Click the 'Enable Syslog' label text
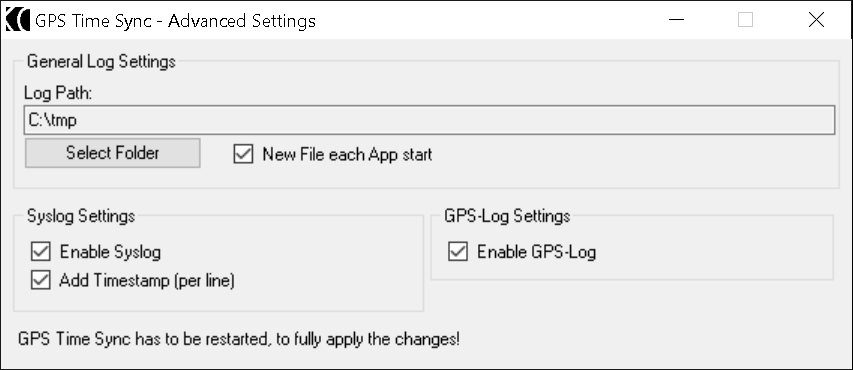Screen dimensions: 853x370 (110, 252)
